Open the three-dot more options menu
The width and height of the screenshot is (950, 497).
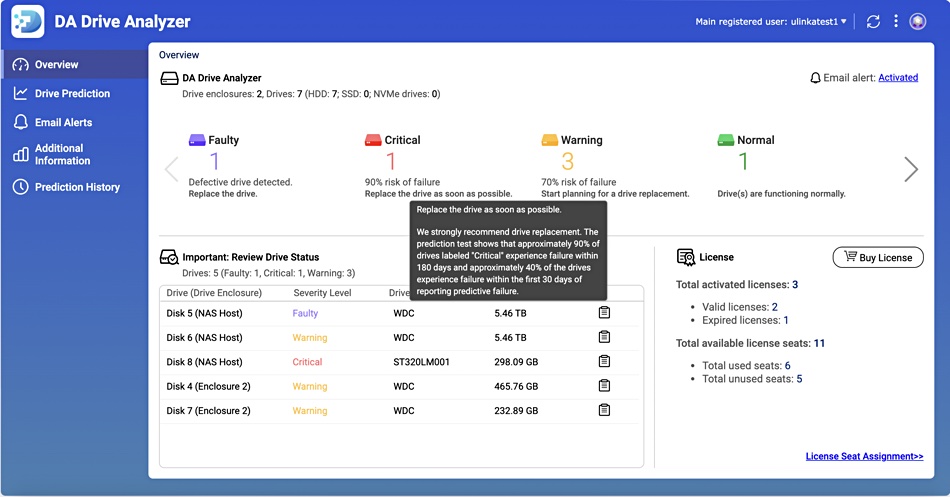pyautogui.click(x=895, y=21)
